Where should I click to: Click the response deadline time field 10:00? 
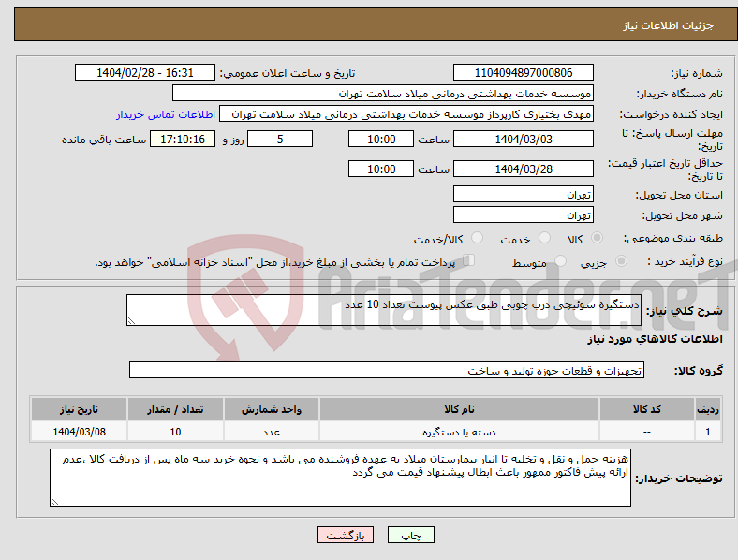click(x=381, y=139)
